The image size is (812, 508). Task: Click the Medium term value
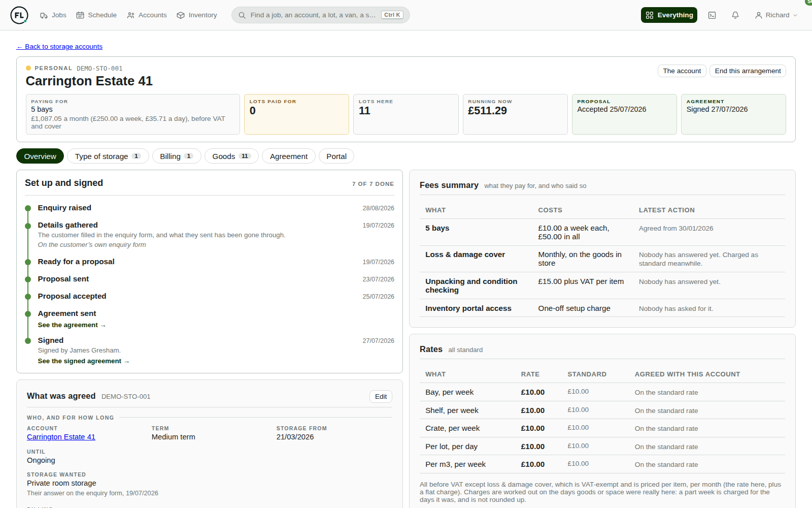[x=173, y=437]
